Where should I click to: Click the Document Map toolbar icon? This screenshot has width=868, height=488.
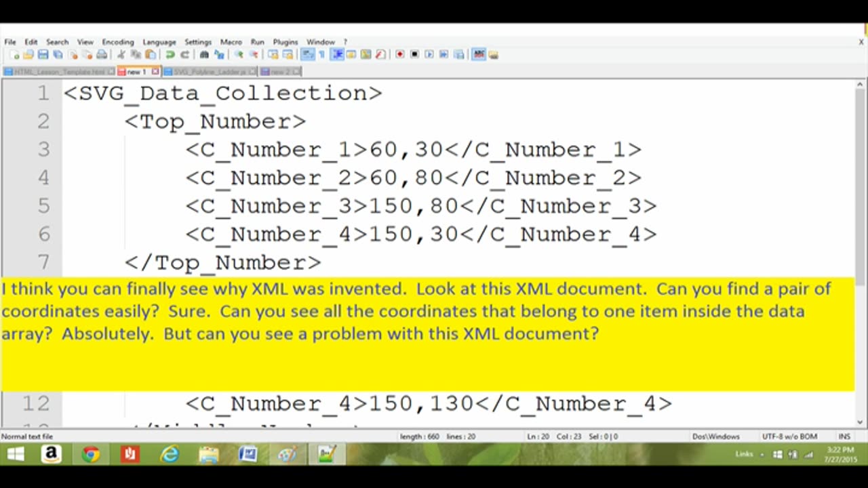pyautogui.click(x=366, y=55)
